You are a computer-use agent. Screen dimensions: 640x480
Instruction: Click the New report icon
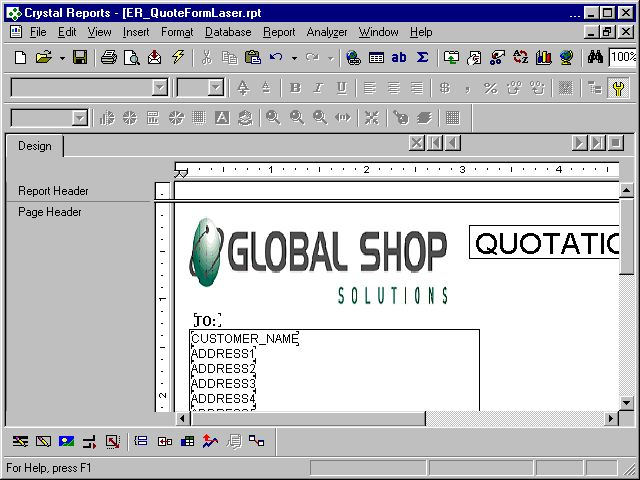point(20,58)
